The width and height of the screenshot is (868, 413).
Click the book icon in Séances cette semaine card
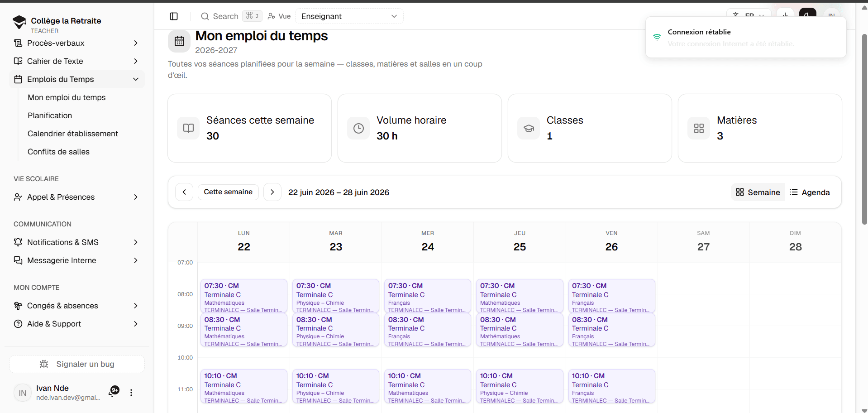tap(188, 128)
